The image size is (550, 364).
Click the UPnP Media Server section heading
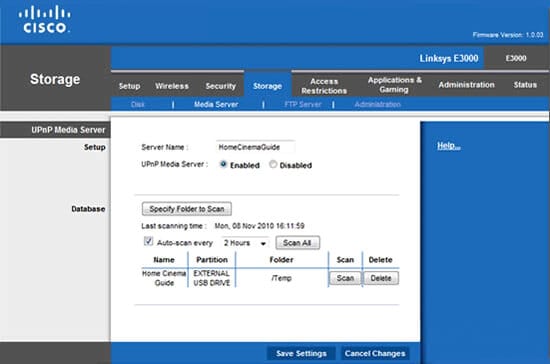[x=68, y=130]
